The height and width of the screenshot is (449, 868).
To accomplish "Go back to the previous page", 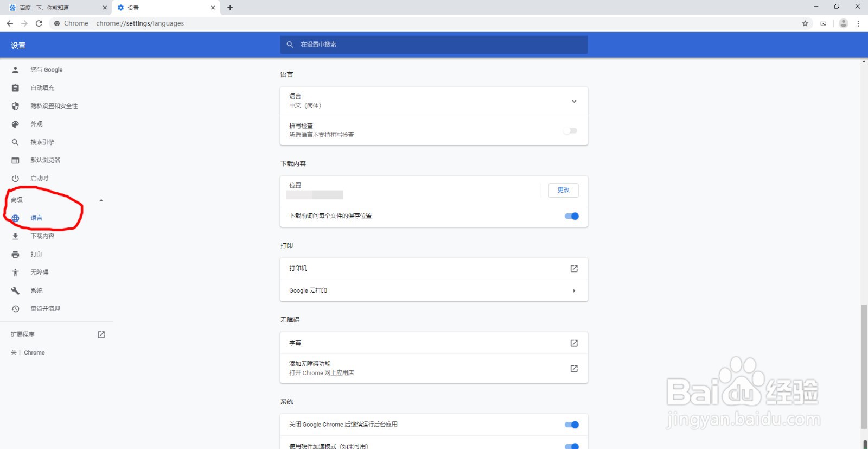I will click(10, 23).
